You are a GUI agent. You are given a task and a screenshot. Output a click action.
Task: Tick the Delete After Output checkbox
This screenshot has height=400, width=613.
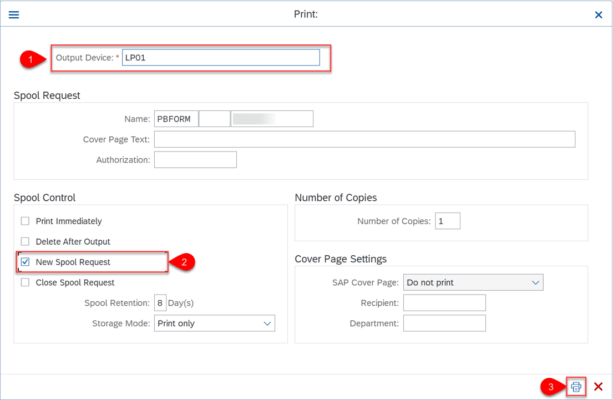pos(25,241)
